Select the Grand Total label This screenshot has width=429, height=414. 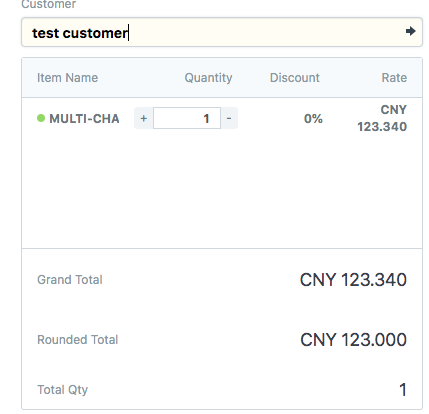tap(70, 280)
